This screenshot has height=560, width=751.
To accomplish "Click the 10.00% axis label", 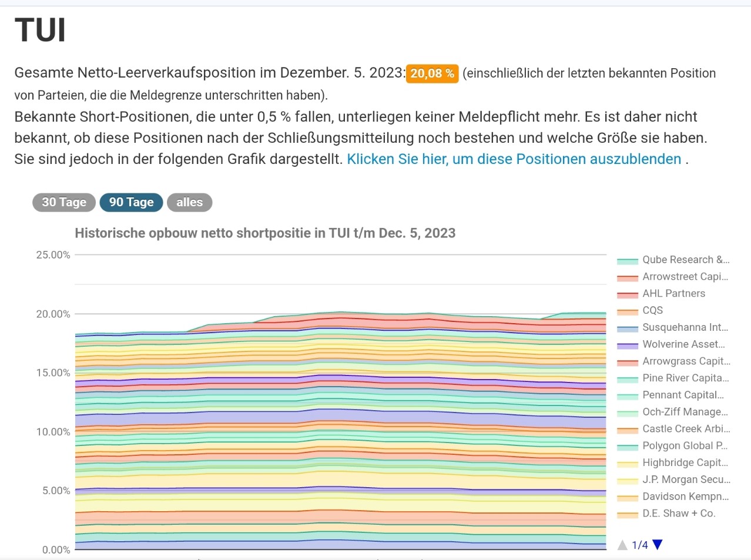I will point(53,432).
